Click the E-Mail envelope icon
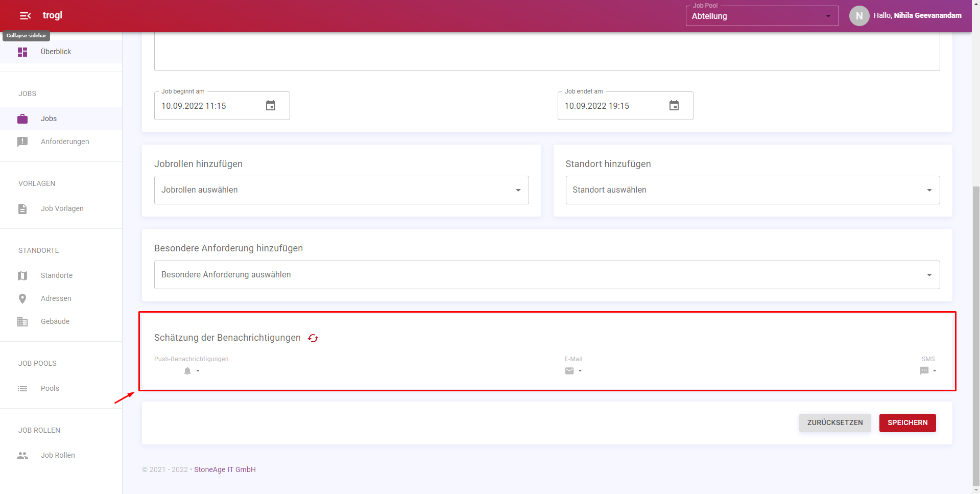The image size is (980, 494). (x=569, y=371)
